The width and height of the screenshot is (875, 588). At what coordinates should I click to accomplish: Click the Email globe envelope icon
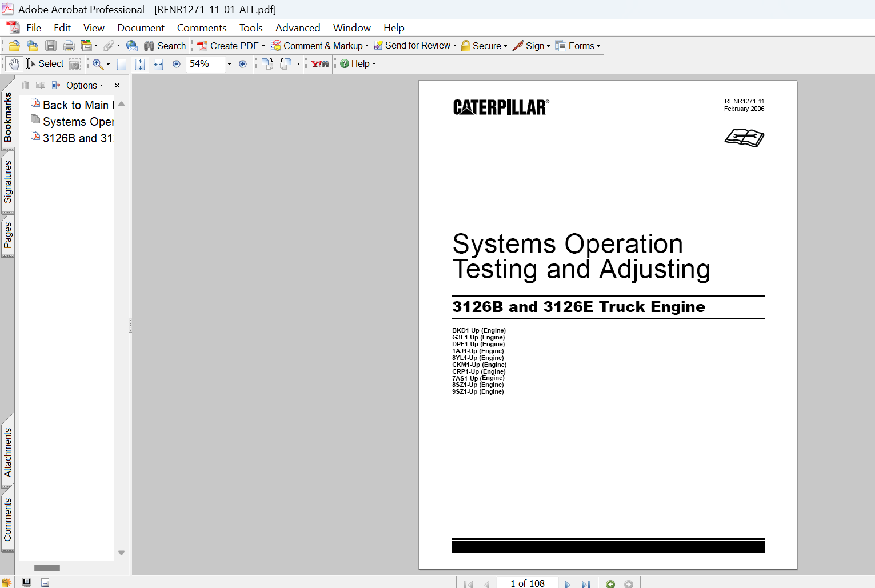132,46
